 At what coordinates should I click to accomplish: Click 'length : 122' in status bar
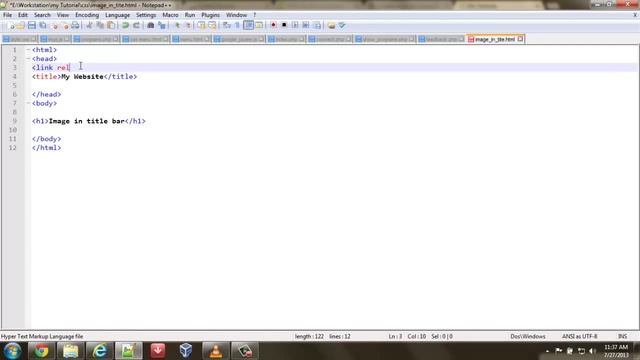[x=309, y=337]
